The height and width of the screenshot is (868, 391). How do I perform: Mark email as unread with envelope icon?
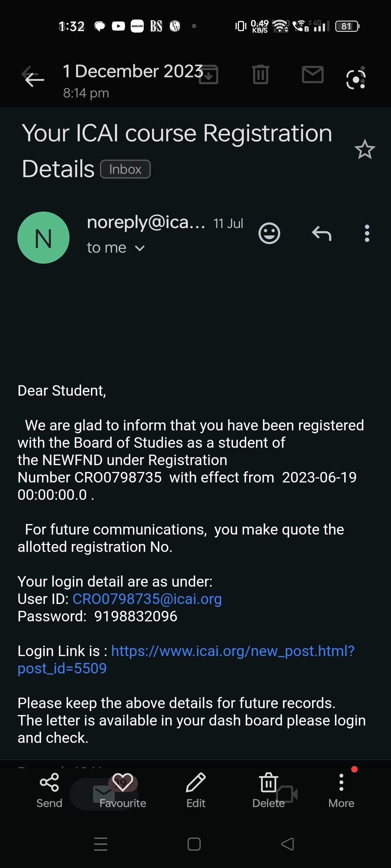pos(312,75)
